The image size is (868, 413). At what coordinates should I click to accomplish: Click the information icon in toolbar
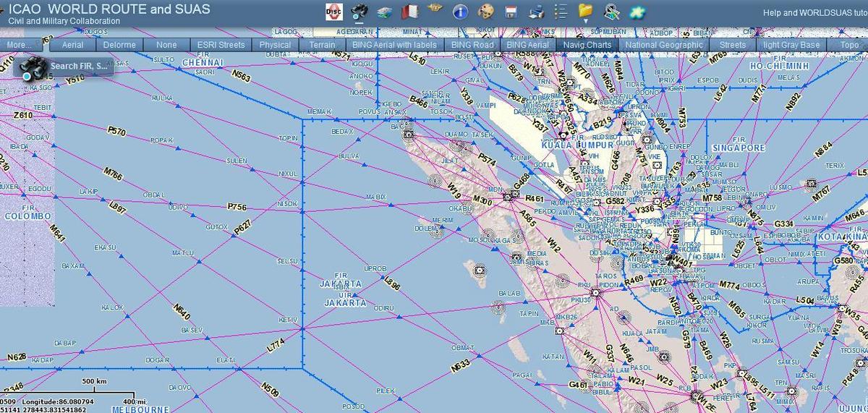click(461, 12)
